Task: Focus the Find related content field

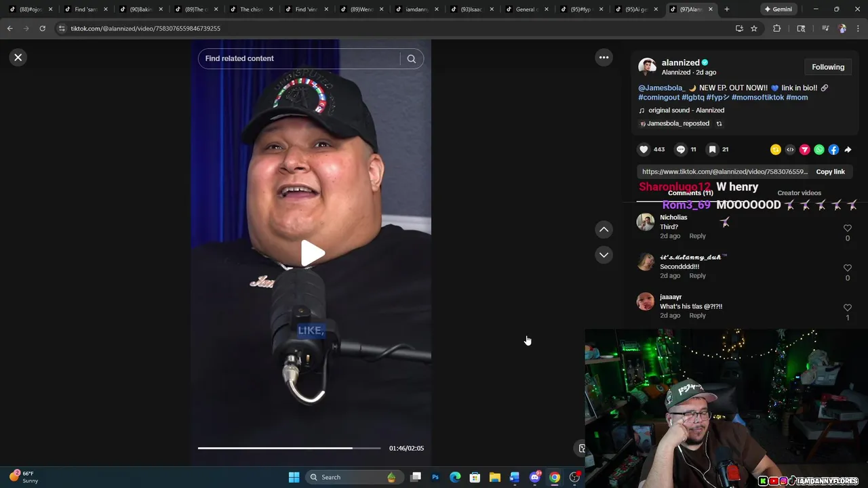Action: 298,59
